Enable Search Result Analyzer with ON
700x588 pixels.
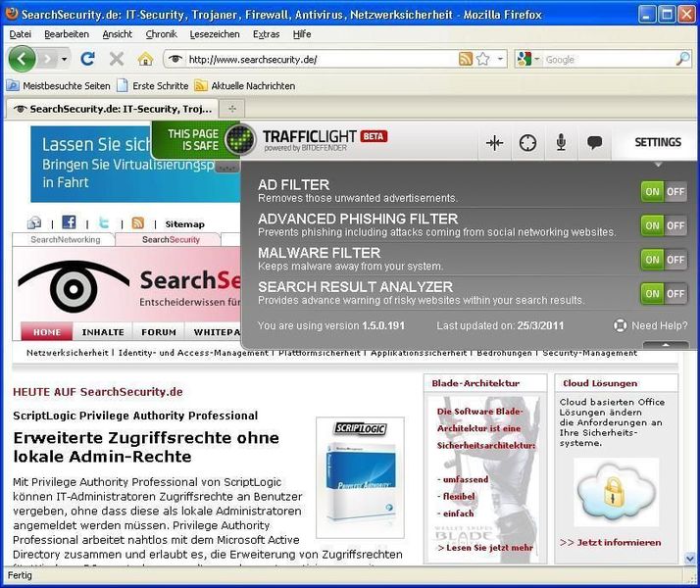tap(652, 294)
